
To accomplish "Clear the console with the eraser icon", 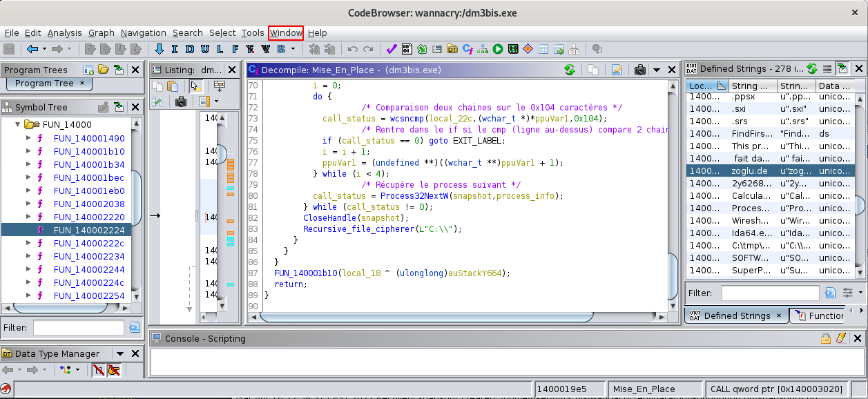I will tap(840, 338).
